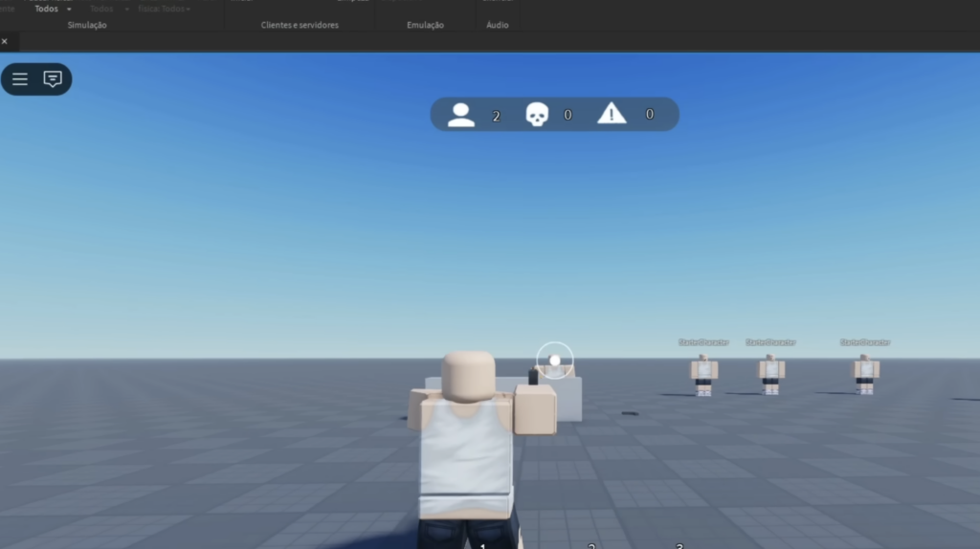Open the bright Todos dropdown
This screenshot has height=549, width=980.
pyautogui.click(x=53, y=9)
